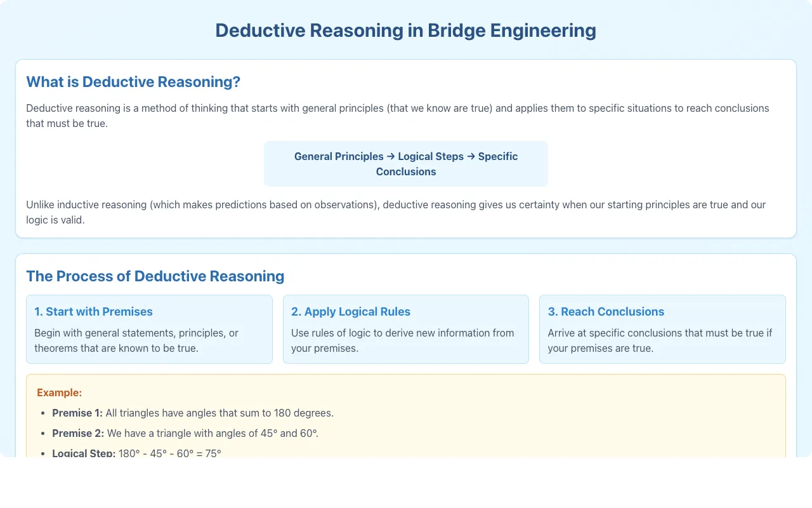Click text about arriving at specific conclusions
The height and width of the screenshot is (508, 812).
click(660, 340)
